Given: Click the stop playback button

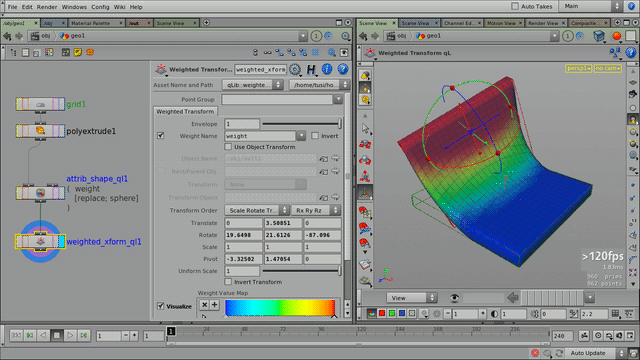Looking at the screenshot, I should pyautogui.click(x=57, y=336).
